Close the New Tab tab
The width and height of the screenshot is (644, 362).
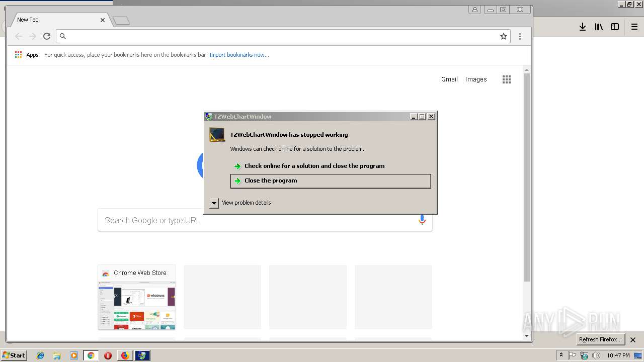pyautogui.click(x=103, y=20)
